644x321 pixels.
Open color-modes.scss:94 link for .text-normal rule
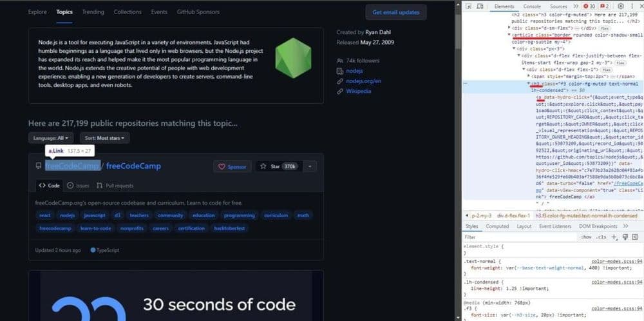pyautogui.click(x=616, y=262)
